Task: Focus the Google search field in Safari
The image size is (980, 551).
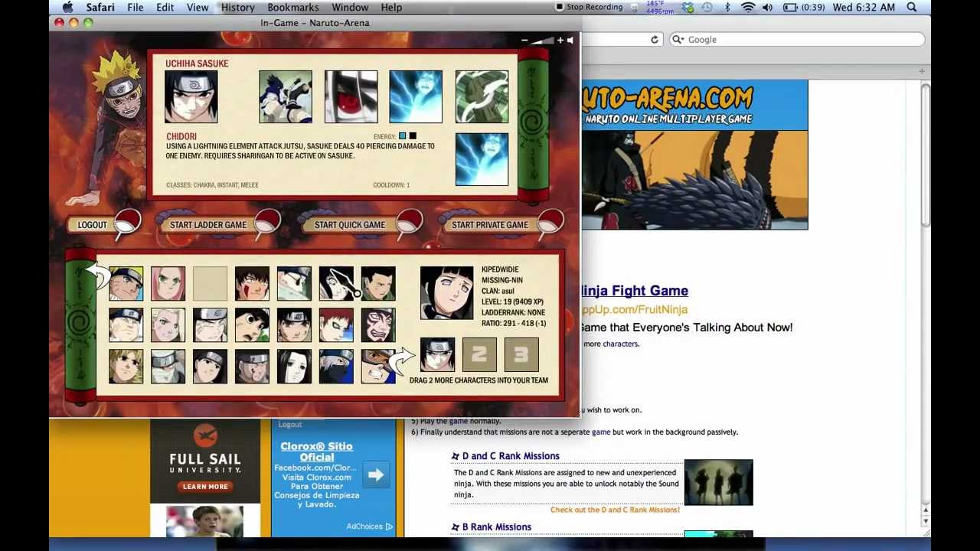Action: tap(795, 40)
